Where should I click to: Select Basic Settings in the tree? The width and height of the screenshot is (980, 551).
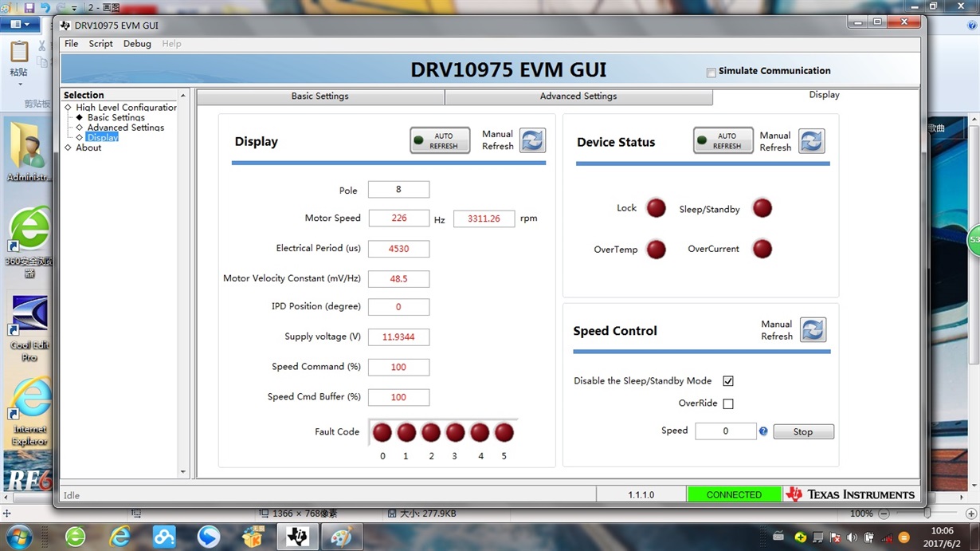116,117
